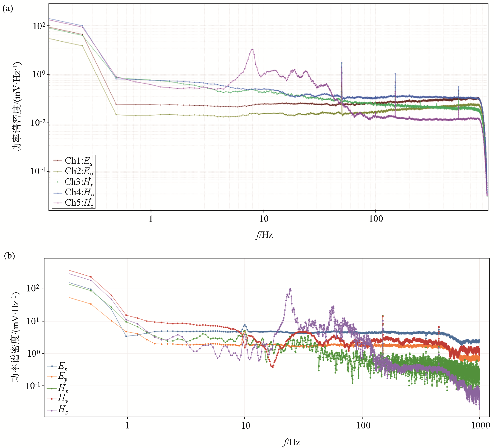The image size is (494, 448).
Task: Click the purple Hz peak near 8 Hz in top plot
Action: coord(252,49)
